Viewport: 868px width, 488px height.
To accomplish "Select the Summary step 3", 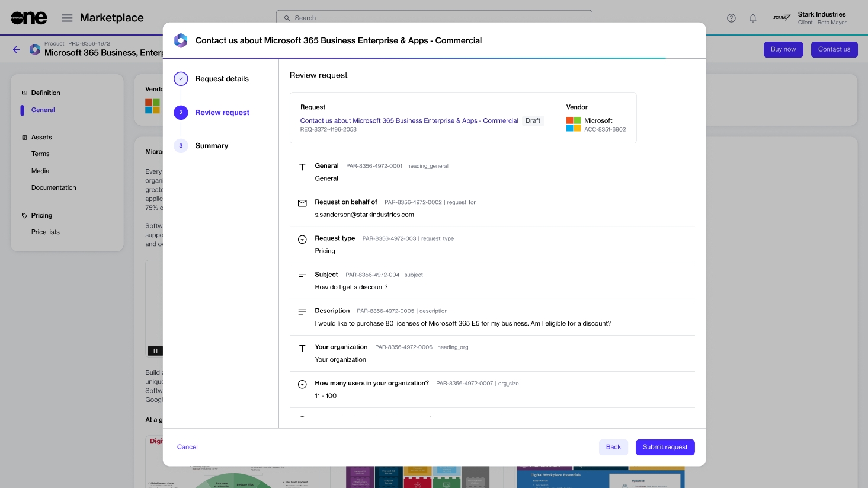I will tap(212, 146).
